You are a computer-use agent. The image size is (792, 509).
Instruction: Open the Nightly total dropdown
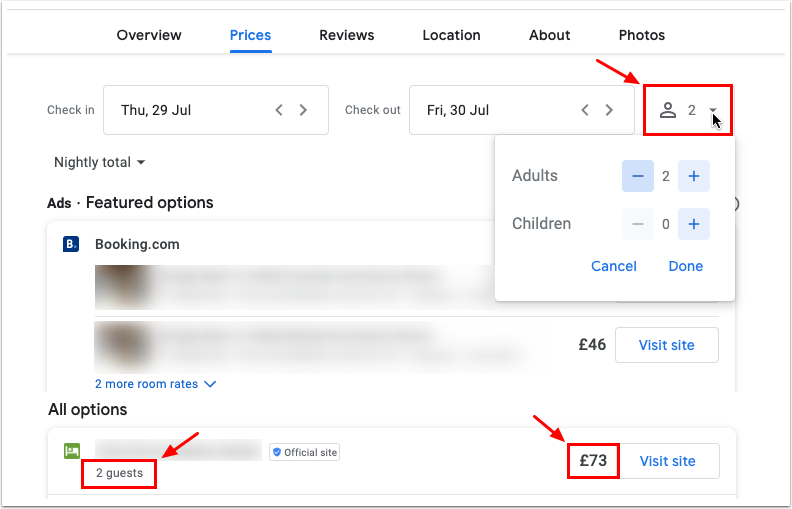tap(100, 162)
